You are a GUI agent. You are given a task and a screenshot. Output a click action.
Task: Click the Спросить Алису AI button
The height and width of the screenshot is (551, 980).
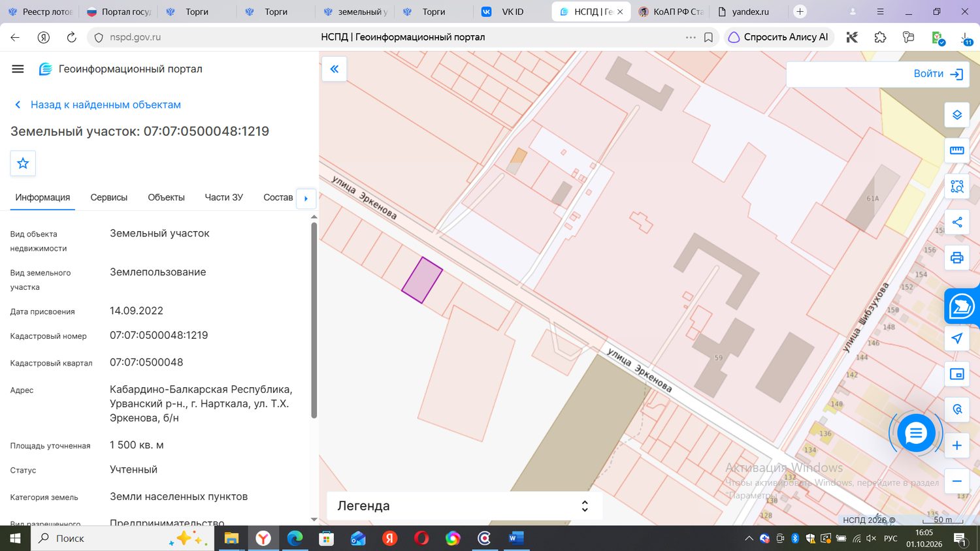(777, 37)
